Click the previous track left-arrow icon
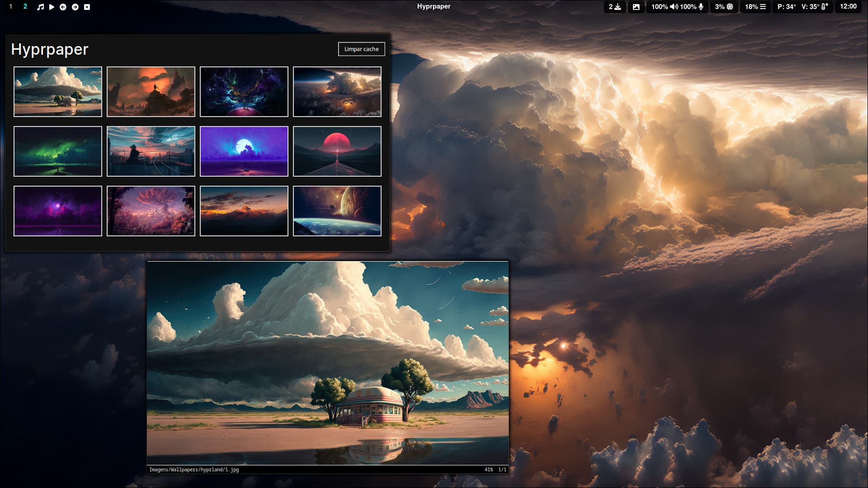 point(63,7)
